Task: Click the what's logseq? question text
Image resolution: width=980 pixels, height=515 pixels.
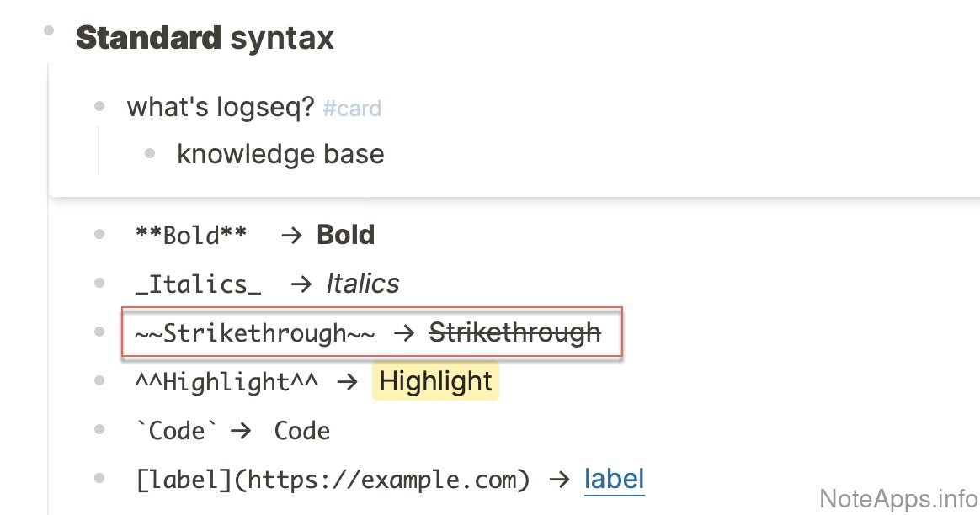Action: click(x=221, y=107)
